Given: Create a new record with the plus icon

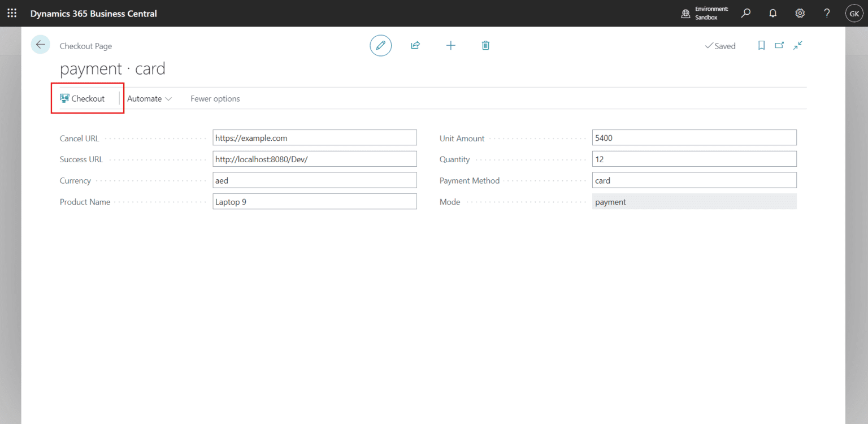Looking at the screenshot, I should tap(450, 45).
